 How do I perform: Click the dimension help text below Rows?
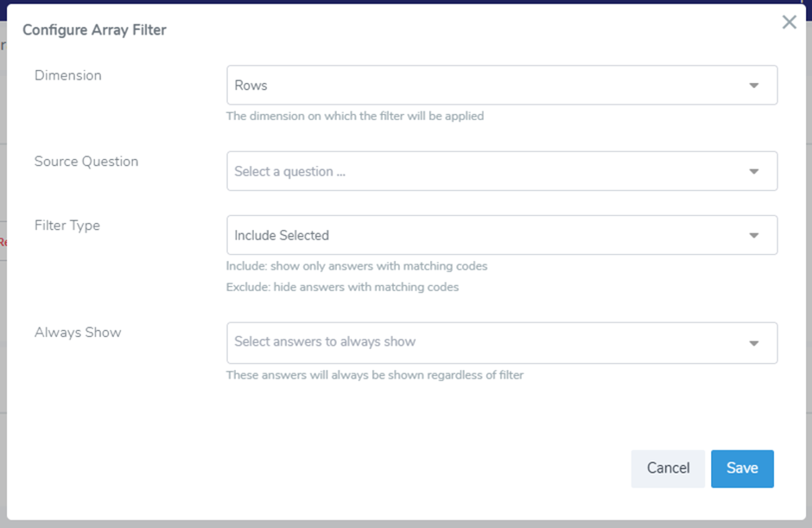coord(355,116)
